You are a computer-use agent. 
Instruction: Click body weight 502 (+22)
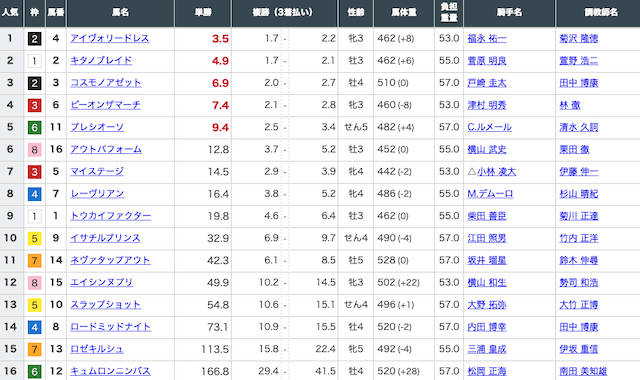(398, 282)
